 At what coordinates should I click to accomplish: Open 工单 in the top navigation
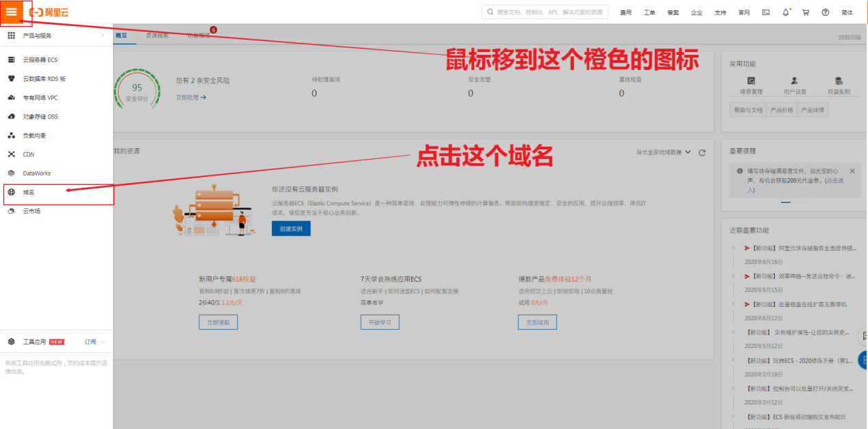(x=649, y=12)
